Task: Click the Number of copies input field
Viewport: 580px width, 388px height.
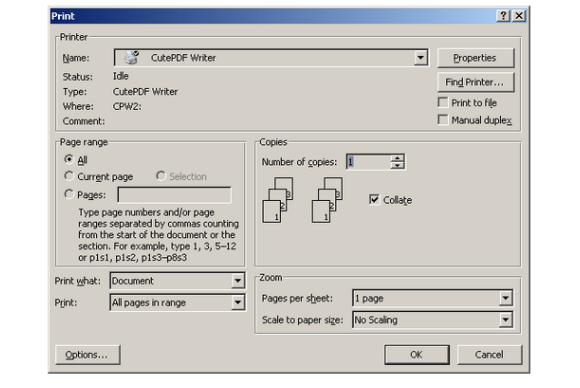Action: (x=369, y=162)
